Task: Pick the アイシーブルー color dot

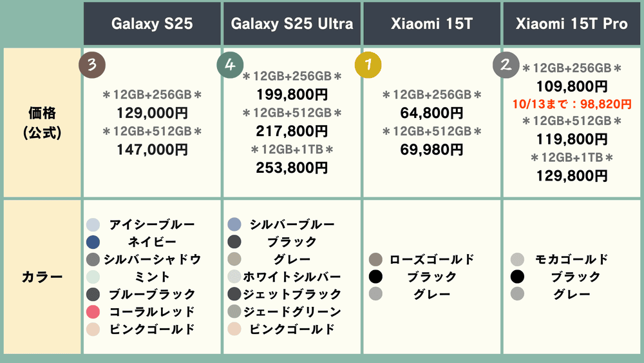Action: pyautogui.click(x=93, y=224)
